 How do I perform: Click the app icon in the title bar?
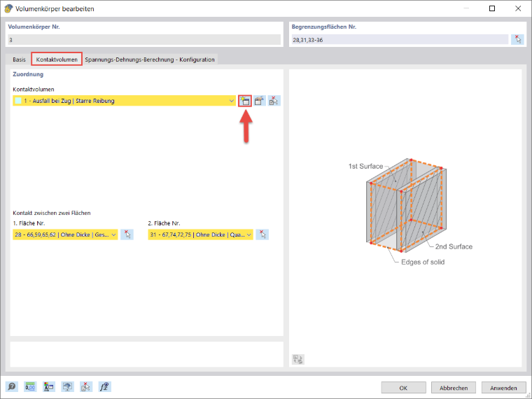(8, 8)
